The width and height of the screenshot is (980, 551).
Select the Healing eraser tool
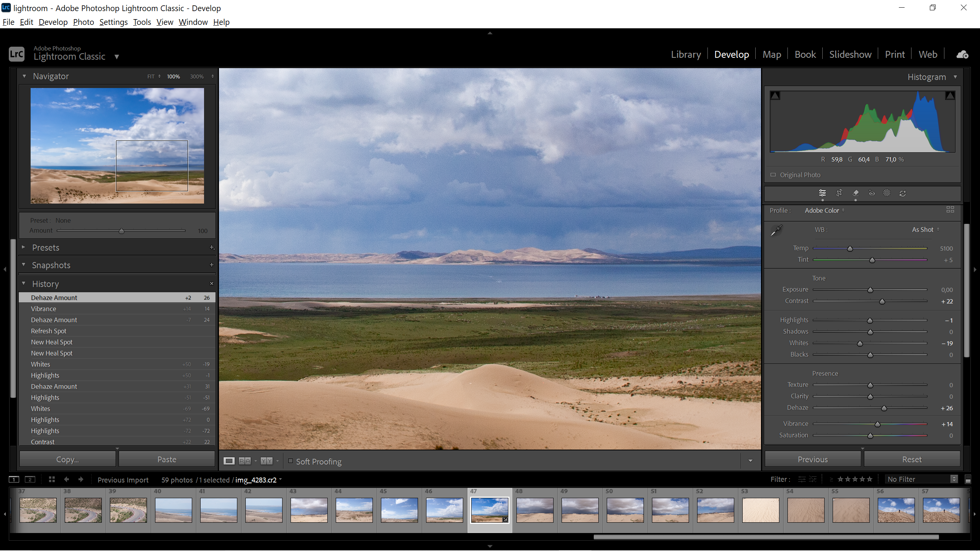coord(856,193)
